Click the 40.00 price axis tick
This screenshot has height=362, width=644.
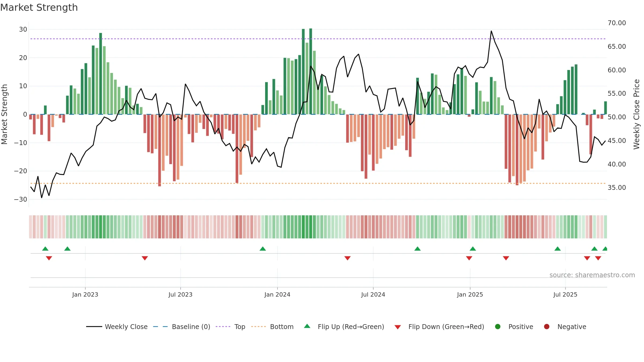click(617, 164)
